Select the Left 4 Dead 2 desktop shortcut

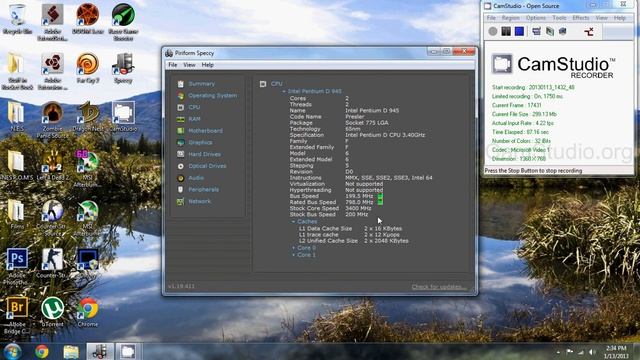[52, 165]
